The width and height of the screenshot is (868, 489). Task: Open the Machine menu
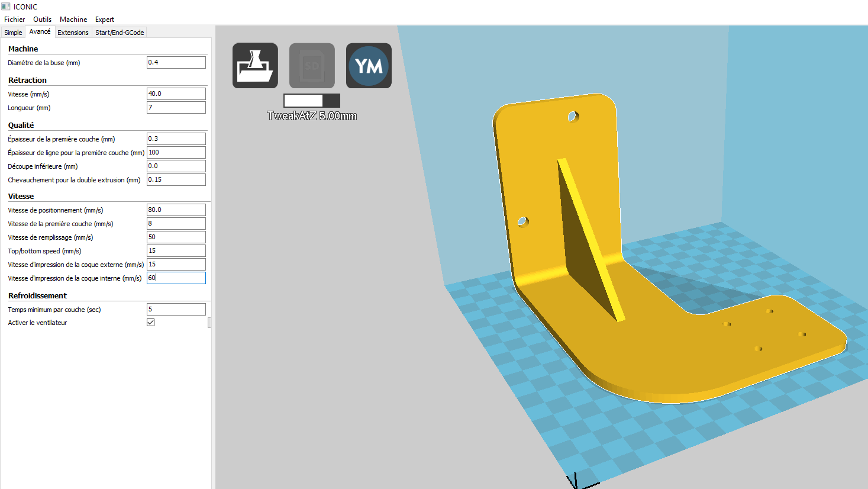click(x=73, y=20)
